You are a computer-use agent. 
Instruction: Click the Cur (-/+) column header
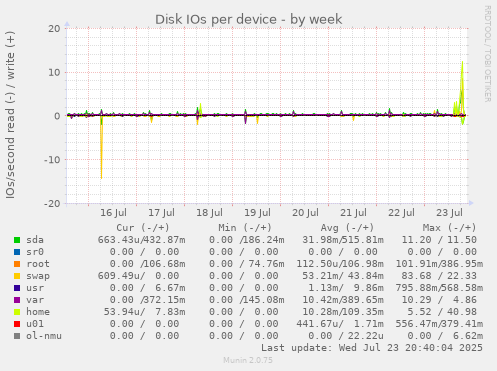coord(143,228)
